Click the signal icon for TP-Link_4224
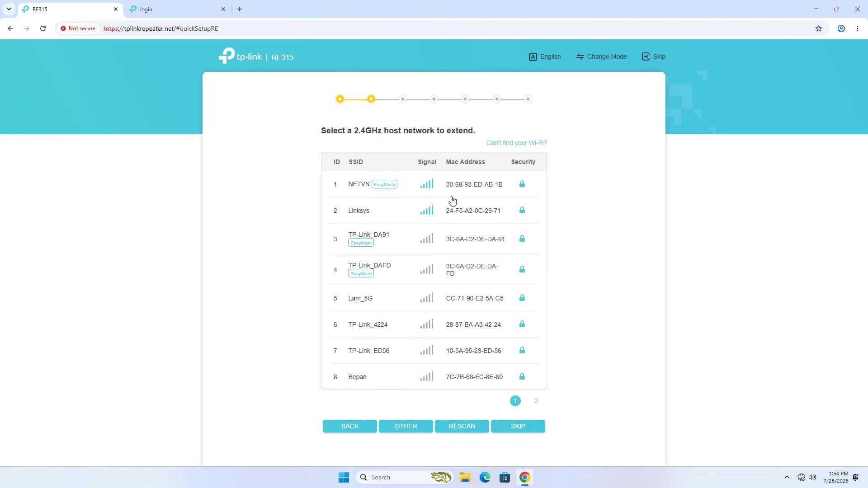Image resolution: width=868 pixels, height=488 pixels. click(427, 324)
